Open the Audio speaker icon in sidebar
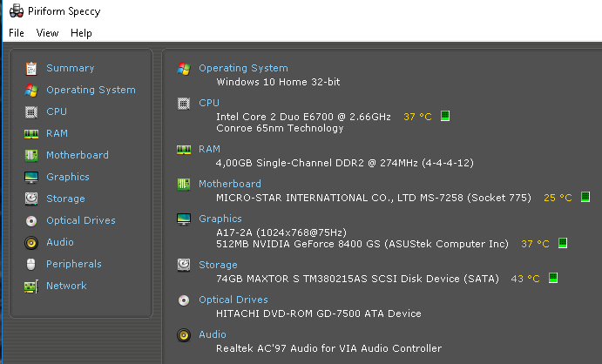This screenshot has height=364, width=602. pyautogui.click(x=31, y=243)
